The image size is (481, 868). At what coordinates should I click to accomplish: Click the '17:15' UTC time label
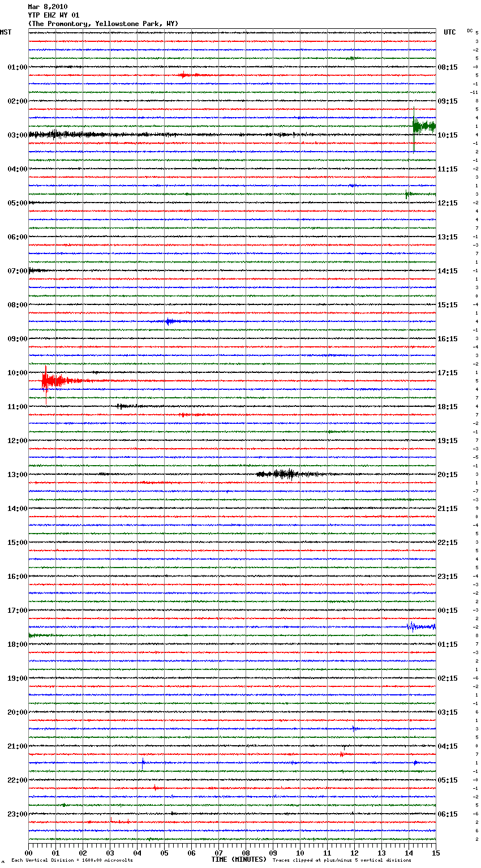tap(448, 373)
